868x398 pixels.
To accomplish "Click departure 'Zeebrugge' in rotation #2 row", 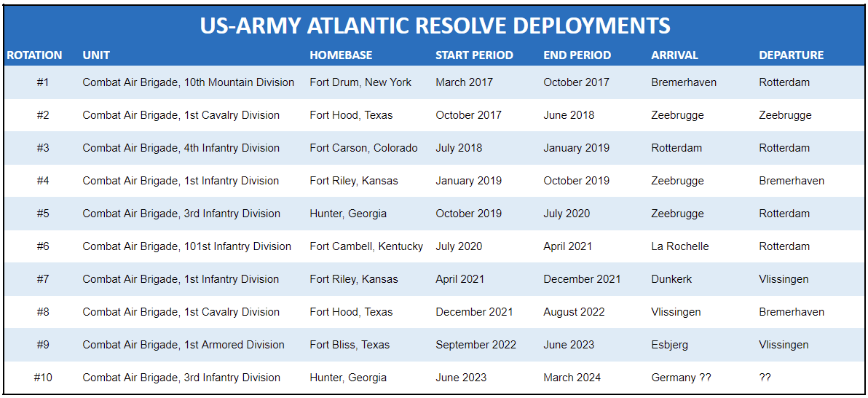I will coord(786,115).
